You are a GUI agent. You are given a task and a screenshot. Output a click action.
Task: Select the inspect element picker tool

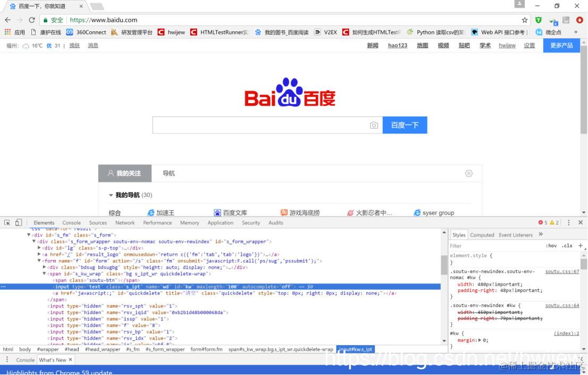7,222
